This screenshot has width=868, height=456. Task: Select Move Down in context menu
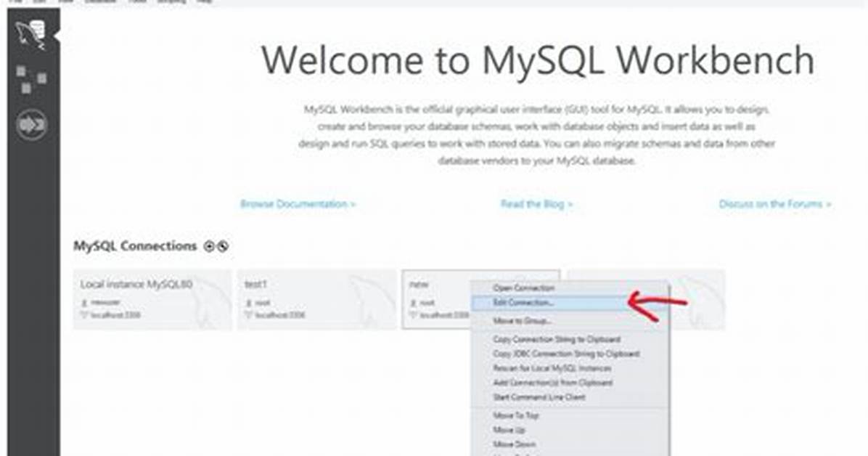(570, 444)
